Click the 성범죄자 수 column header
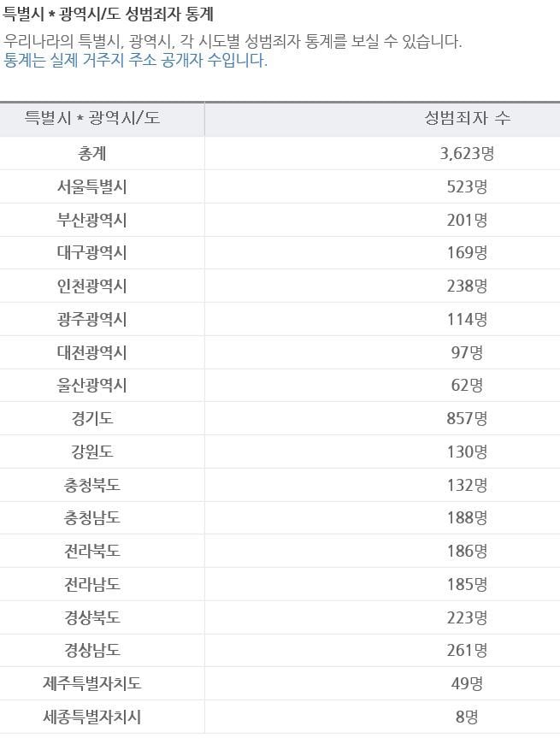This screenshot has width=560, height=744. pos(467,119)
